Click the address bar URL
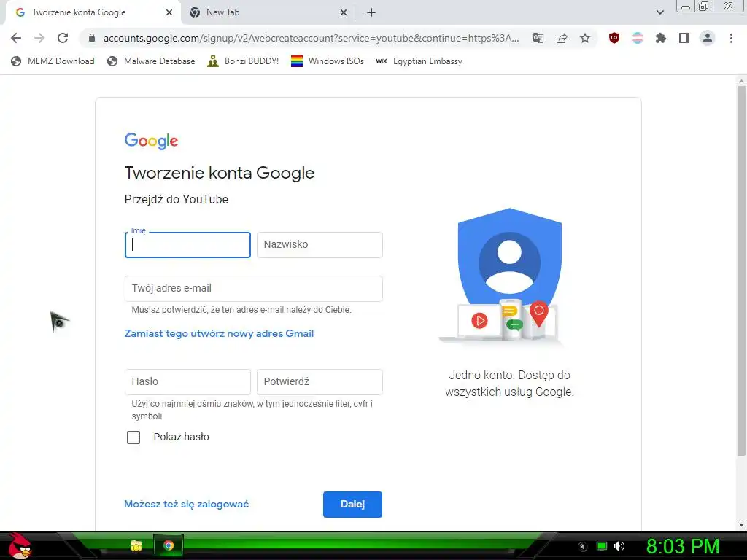Image resolution: width=747 pixels, height=560 pixels. pos(311,38)
